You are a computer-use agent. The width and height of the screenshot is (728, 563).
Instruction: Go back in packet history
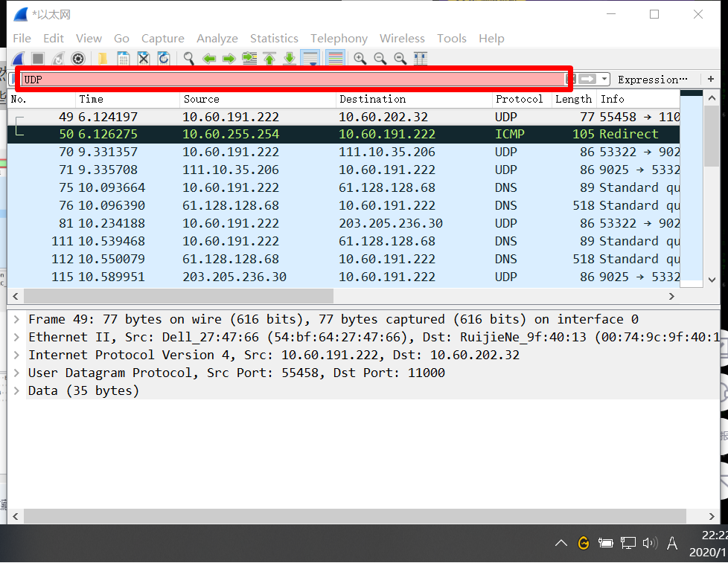click(209, 59)
